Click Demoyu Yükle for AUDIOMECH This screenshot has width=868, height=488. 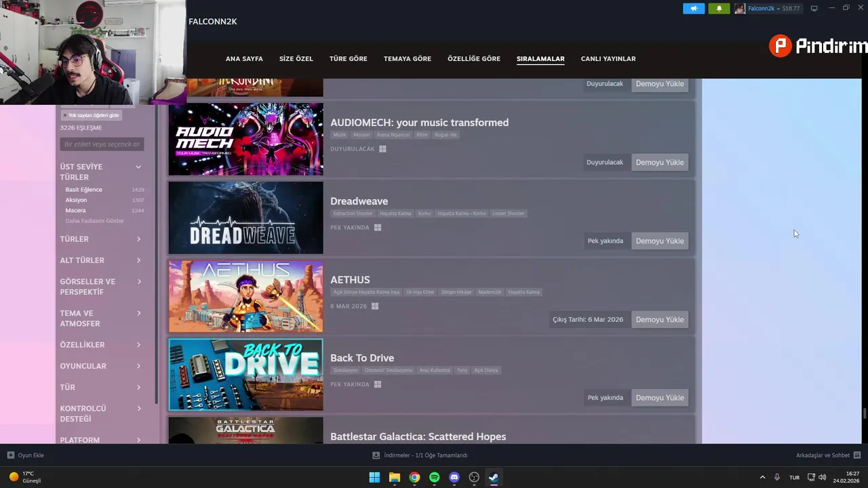pos(660,163)
